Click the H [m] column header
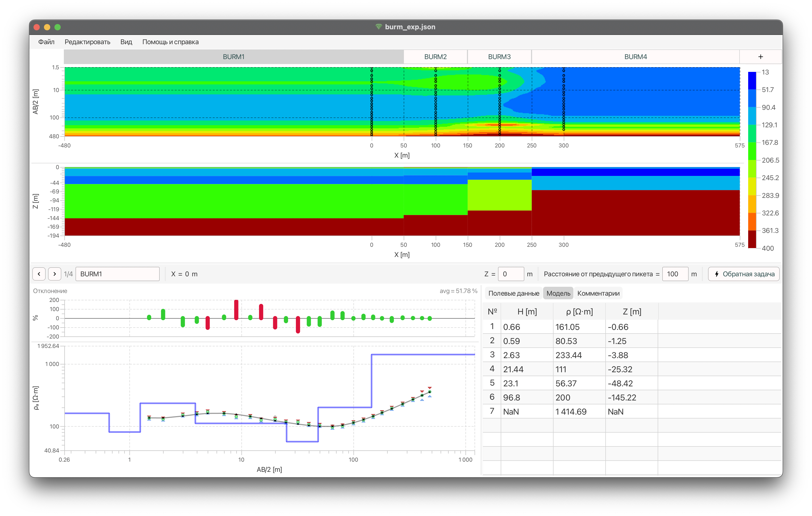Screen dimensions: 812x516 (527, 312)
